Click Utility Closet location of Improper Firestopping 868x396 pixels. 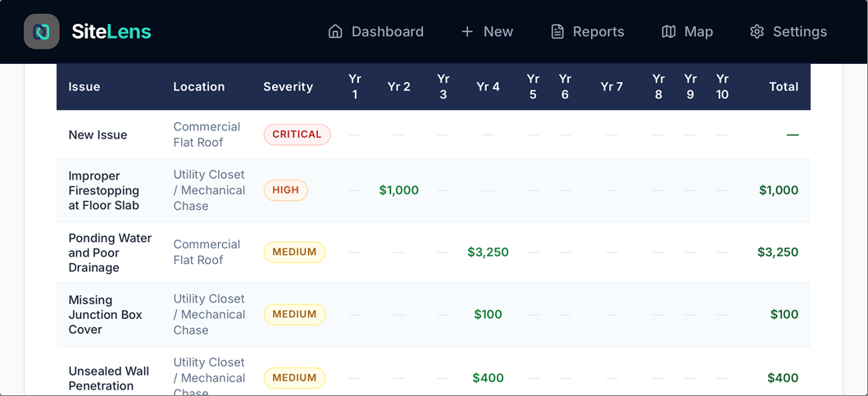(209, 190)
